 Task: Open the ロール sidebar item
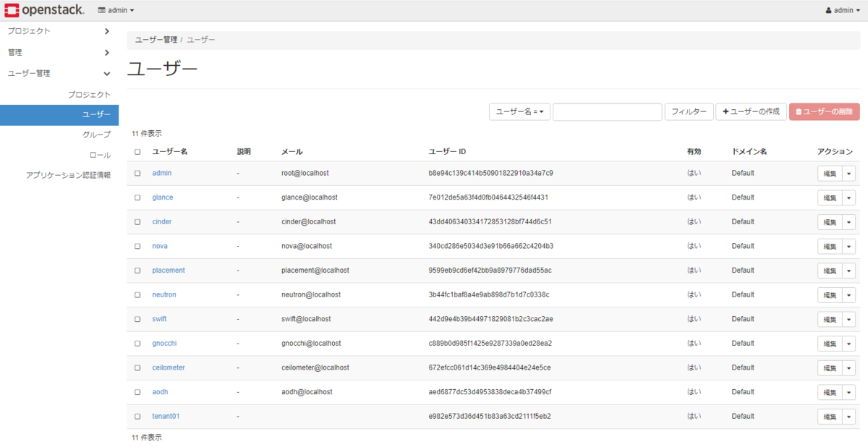(x=100, y=155)
